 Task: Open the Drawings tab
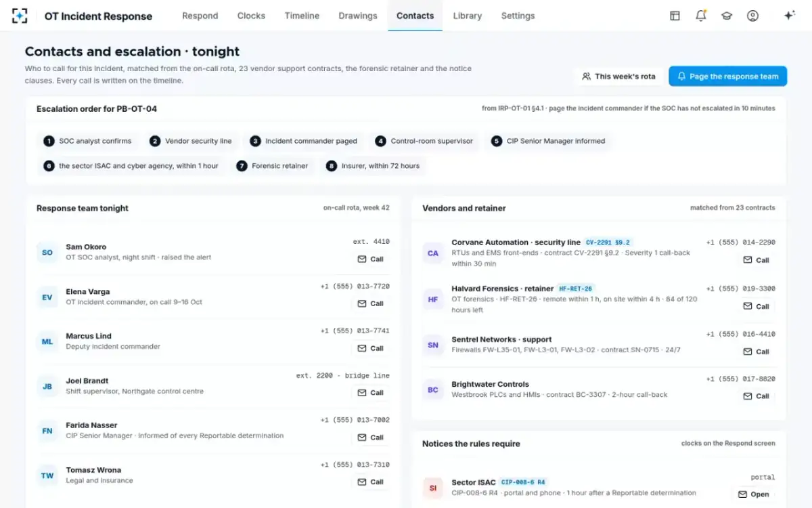(x=358, y=16)
